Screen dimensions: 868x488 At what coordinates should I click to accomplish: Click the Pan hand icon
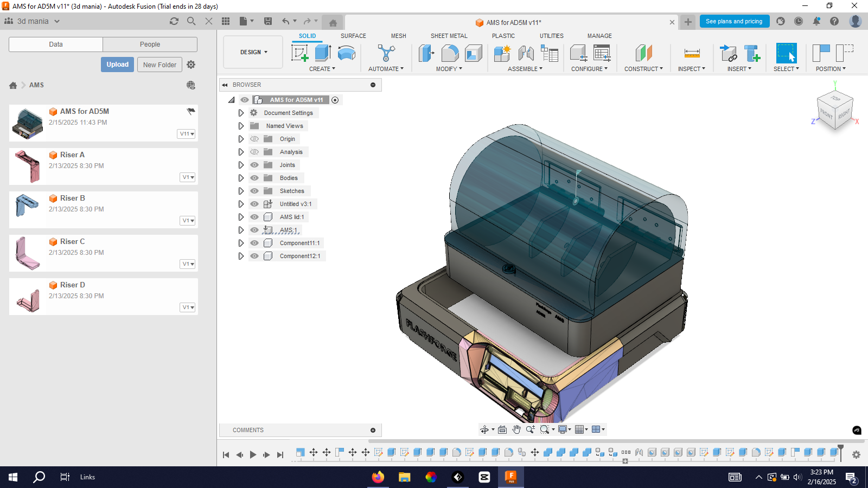(x=516, y=429)
